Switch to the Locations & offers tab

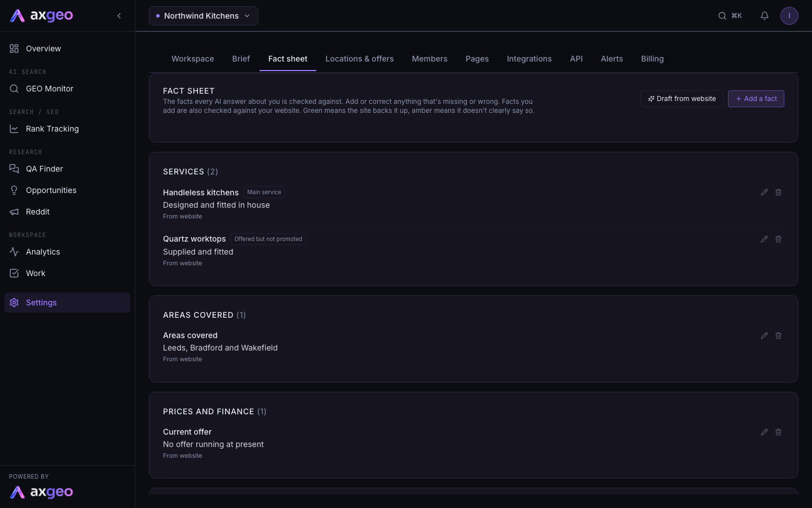pyautogui.click(x=360, y=59)
